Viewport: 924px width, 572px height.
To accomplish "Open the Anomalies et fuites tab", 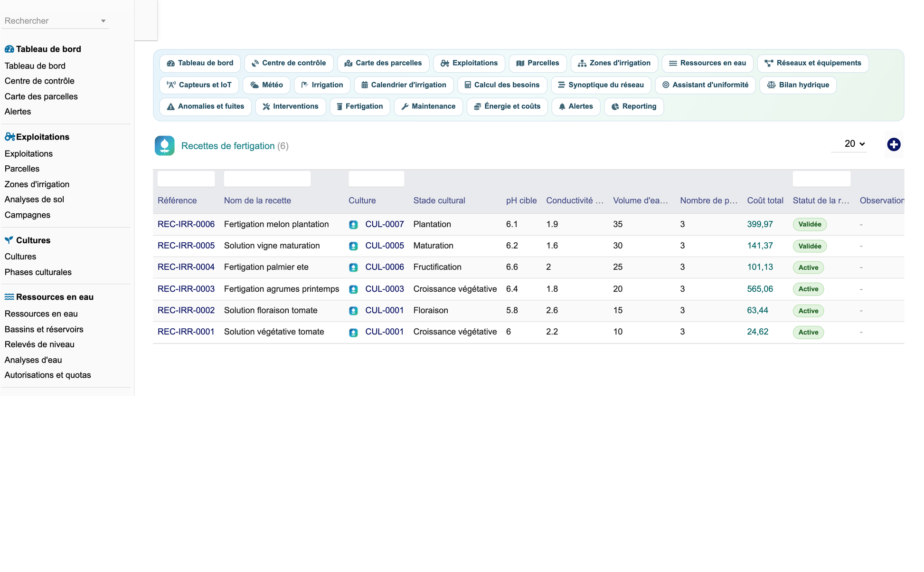I will [x=205, y=106].
